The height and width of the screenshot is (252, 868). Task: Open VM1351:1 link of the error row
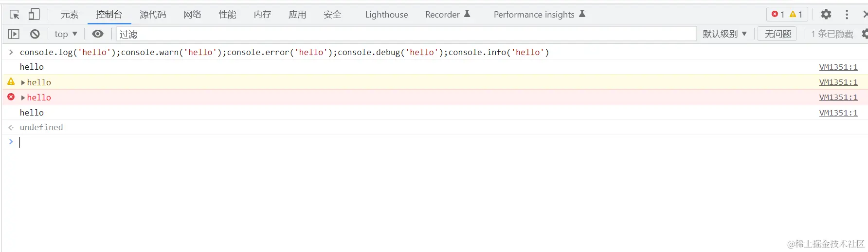coord(838,97)
